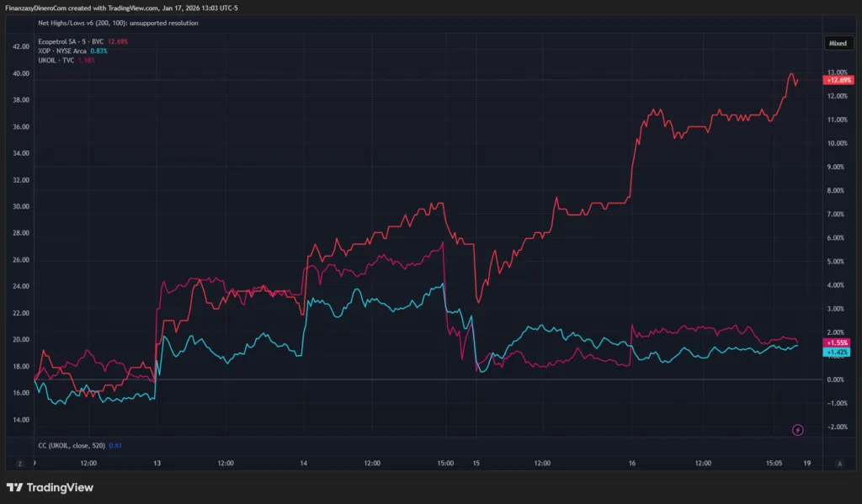The image size is (862, 504).
Task: Click the 42.00 left price scale label
Action: tap(19, 46)
